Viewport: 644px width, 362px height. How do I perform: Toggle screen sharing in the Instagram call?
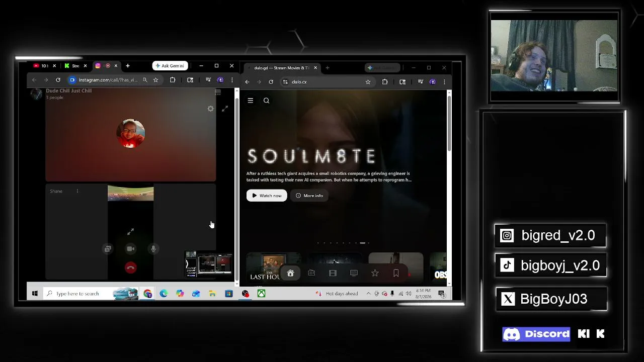click(x=108, y=249)
